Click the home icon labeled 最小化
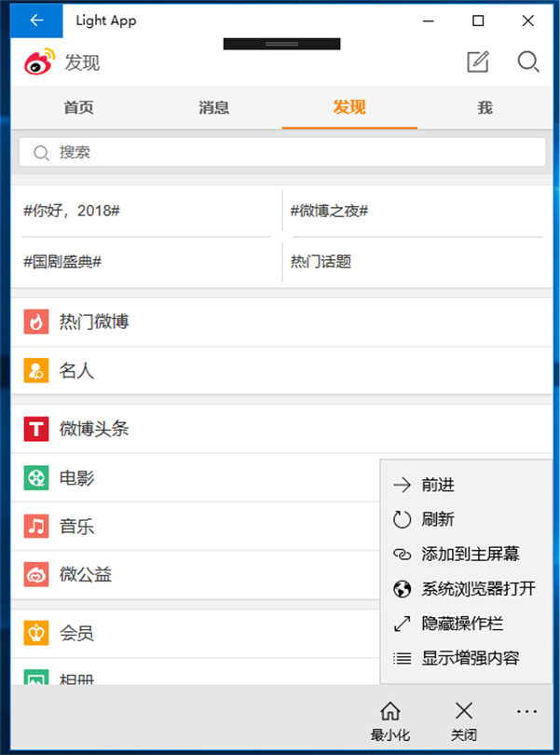560x755 pixels. pos(390,710)
